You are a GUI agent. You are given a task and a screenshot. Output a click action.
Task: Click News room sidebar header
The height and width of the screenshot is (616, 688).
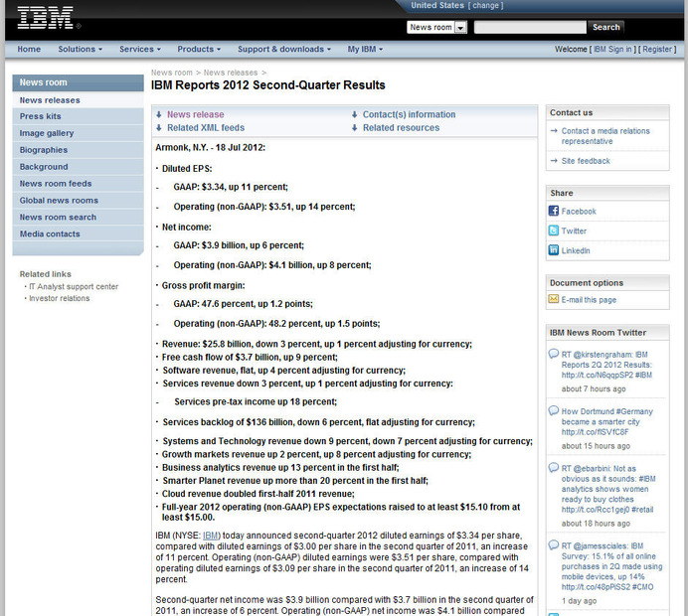79,82
